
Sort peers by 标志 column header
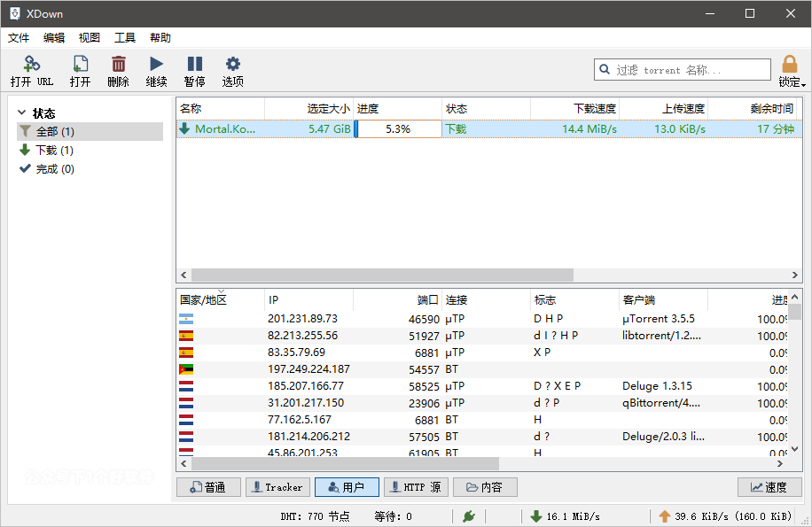(574, 300)
